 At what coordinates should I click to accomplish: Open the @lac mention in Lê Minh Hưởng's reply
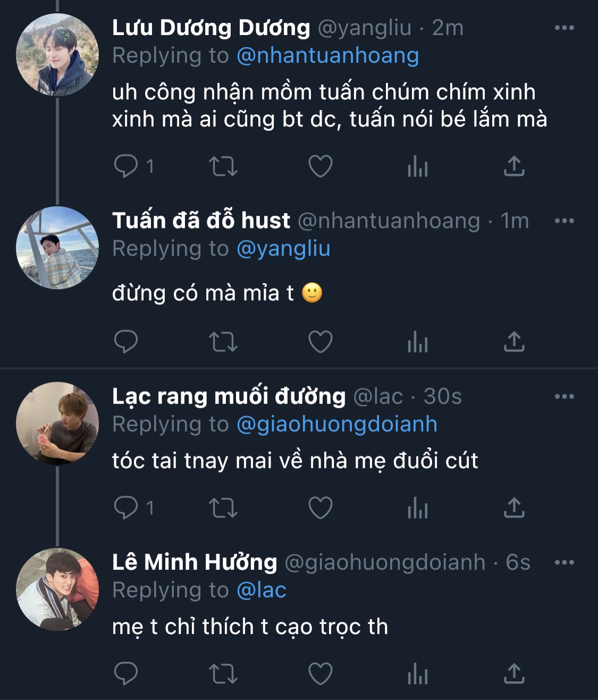click(x=261, y=590)
